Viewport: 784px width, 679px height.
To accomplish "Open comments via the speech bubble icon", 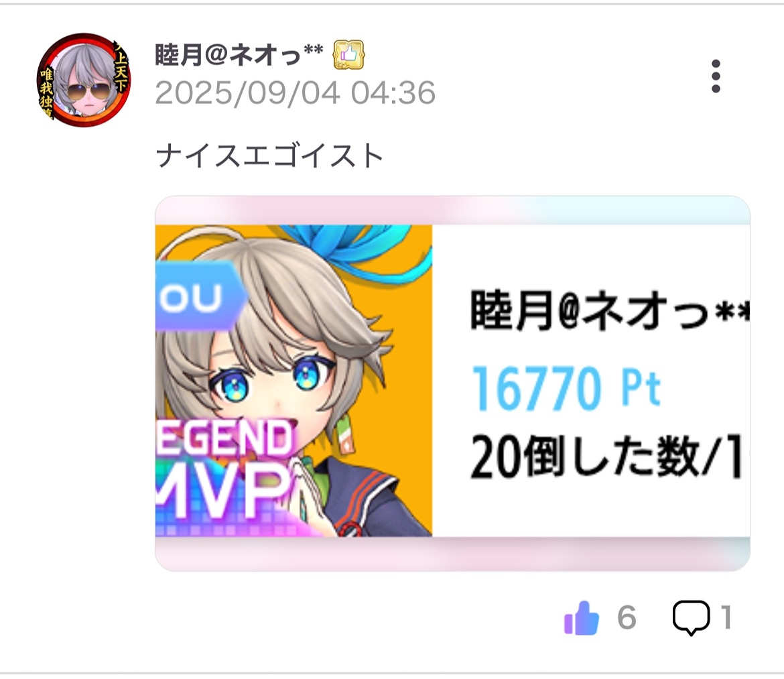I will coord(691,617).
